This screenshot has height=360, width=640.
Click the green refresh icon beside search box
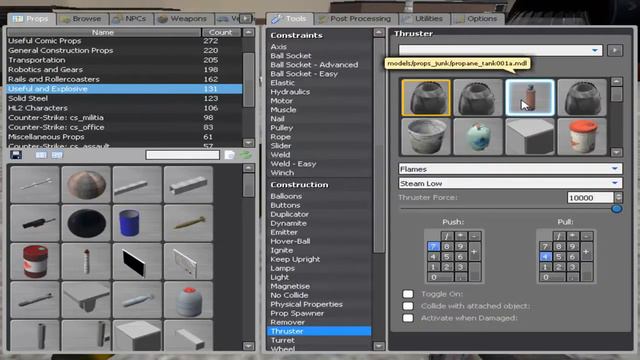coord(245,155)
